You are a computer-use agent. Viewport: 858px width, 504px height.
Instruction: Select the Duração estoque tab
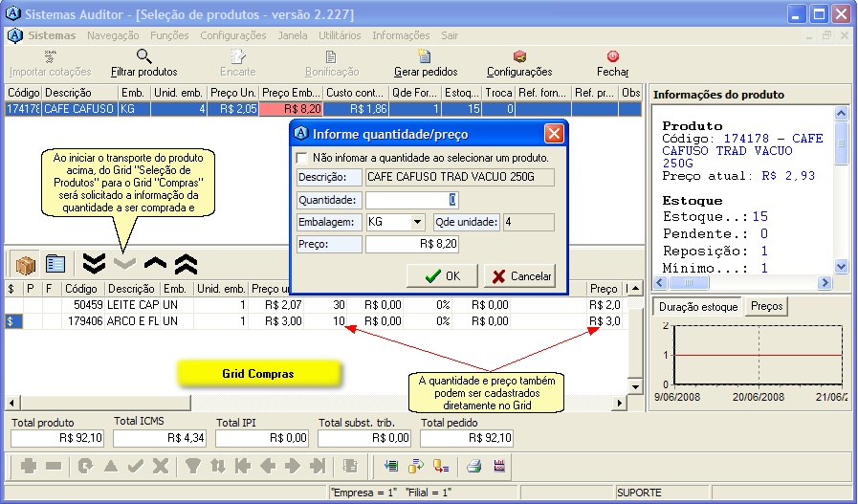click(x=696, y=307)
